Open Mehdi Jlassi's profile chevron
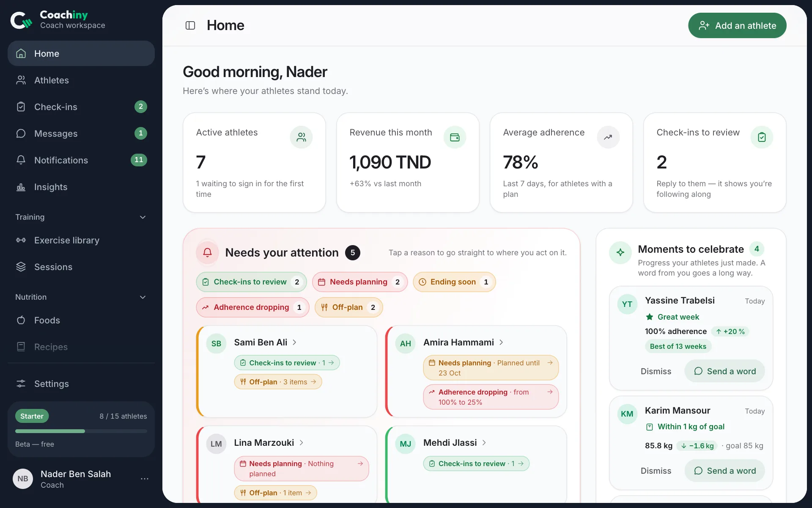The height and width of the screenshot is (508, 812). pos(484,443)
